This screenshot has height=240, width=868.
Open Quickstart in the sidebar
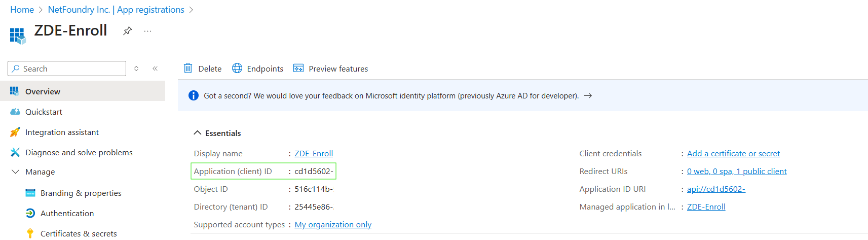(83, 112)
